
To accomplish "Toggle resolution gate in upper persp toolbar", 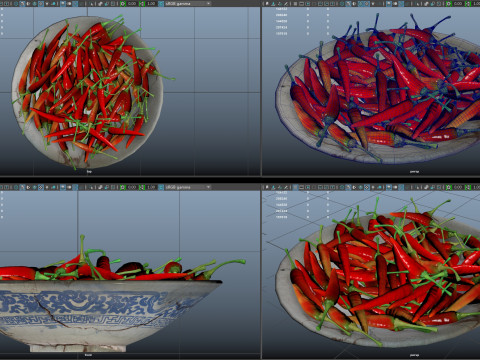I will pyautogui.click(x=308, y=4).
